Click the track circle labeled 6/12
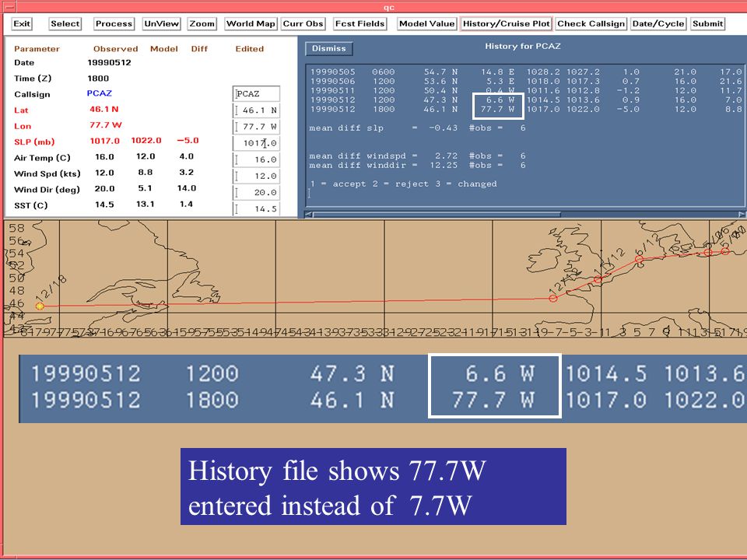The image size is (747, 560). click(x=640, y=259)
